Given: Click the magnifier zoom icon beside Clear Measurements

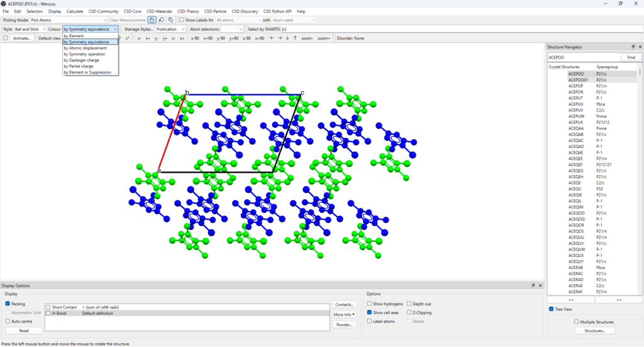Looking at the screenshot, I should pyautogui.click(x=162, y=20).
